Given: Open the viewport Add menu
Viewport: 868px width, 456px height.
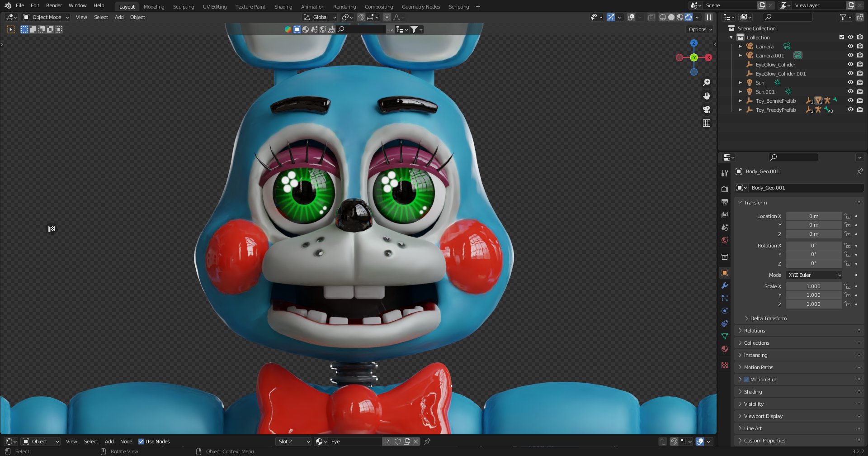Looking at the screenshot, I should tap(119, 17).
